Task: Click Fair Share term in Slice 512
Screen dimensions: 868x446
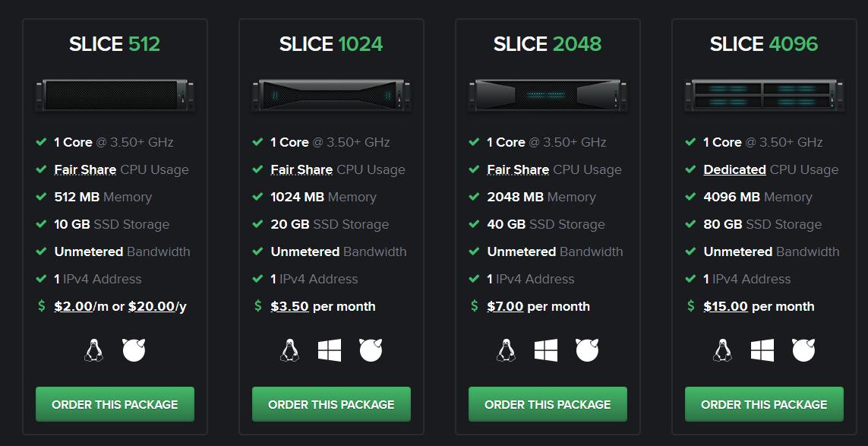Action: click(x=85, y=169)
